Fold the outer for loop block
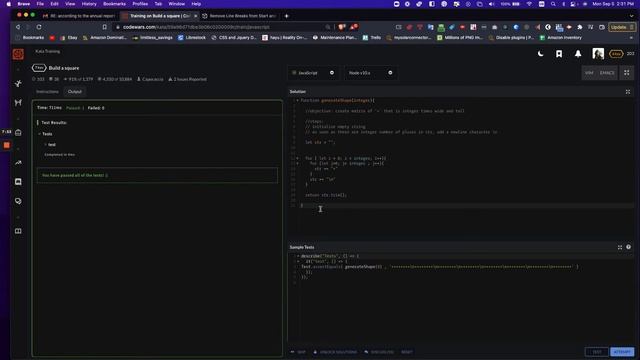The image size is (640, 360). tap(297, 158)
